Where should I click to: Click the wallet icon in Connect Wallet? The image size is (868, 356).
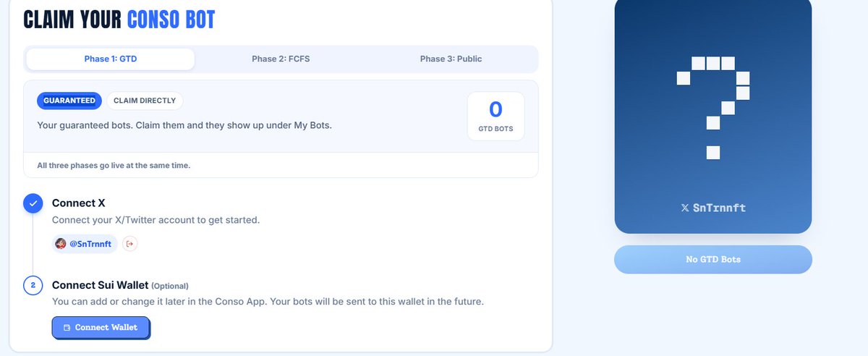coord(67,328)
